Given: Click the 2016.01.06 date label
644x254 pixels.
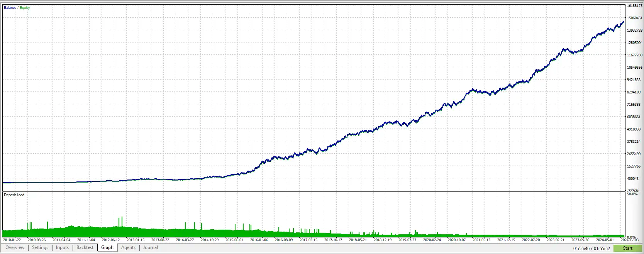Looking at the screenshot, I should click(259, 240).
